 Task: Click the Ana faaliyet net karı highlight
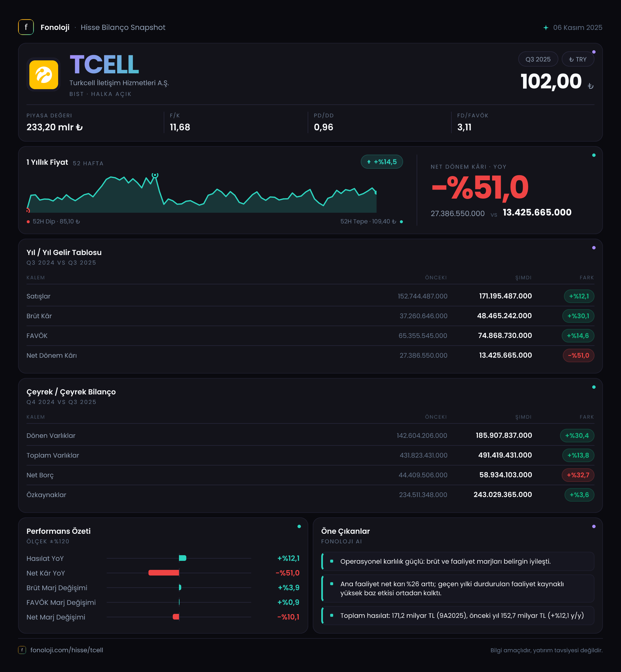pos(457,588)
